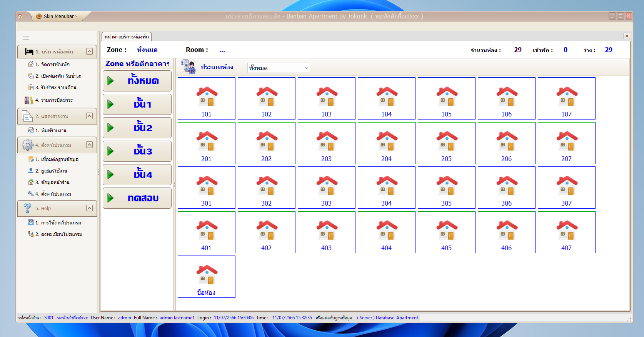Open room 102 house icon
This screenshot has width=644, height=337.
[x=267, y=96]
